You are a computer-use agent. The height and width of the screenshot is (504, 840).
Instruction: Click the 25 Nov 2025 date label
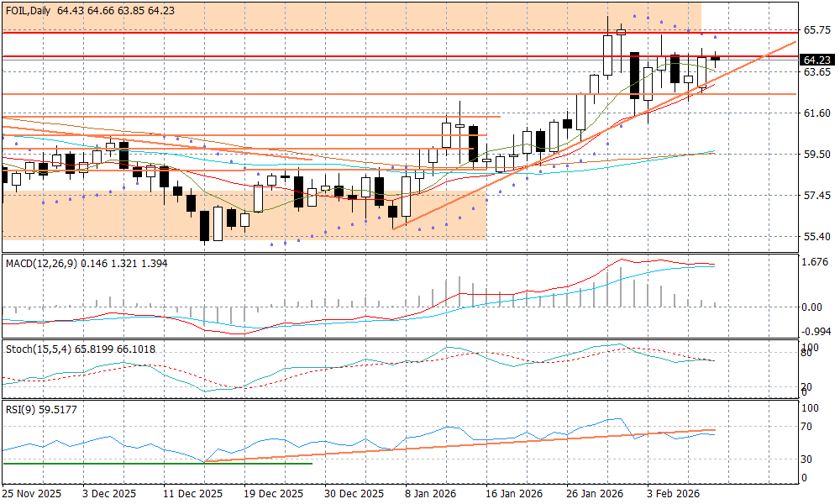point(32,493)
